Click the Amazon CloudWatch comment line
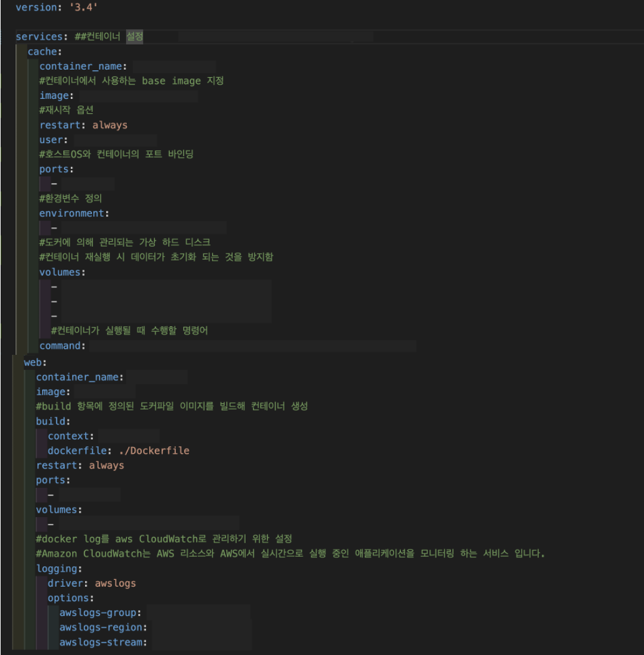The height and width of the screenshot is (655, 644). pyautogui.click(x=186, y=554)
